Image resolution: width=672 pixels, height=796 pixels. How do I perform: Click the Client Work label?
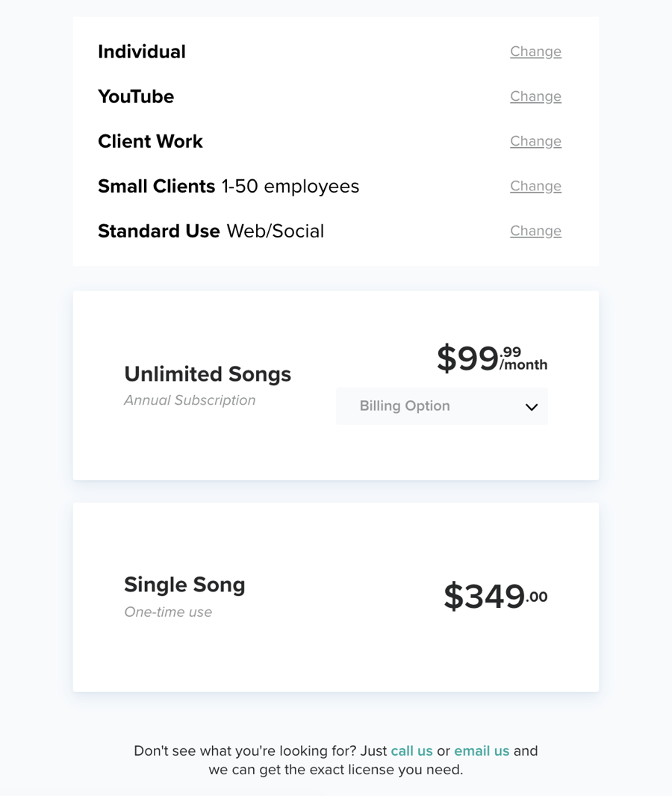tap(150, 141)
